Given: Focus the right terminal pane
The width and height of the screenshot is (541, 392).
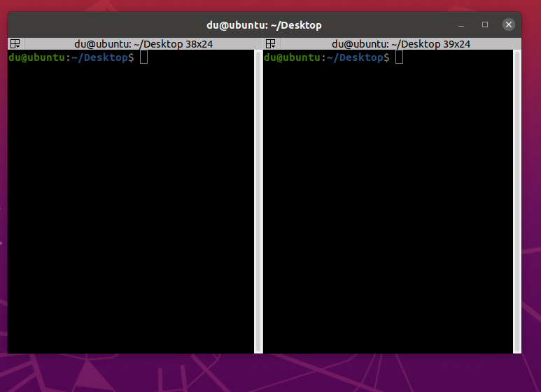Looking at the screenshot, I should (x=388, y=202).
